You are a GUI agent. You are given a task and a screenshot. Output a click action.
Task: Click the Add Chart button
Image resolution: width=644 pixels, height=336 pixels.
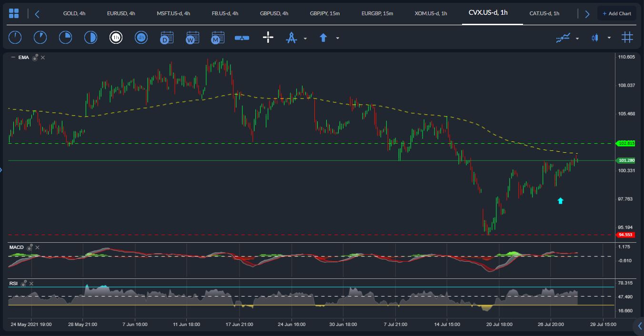pyautogui.click(x=617, y=13)
